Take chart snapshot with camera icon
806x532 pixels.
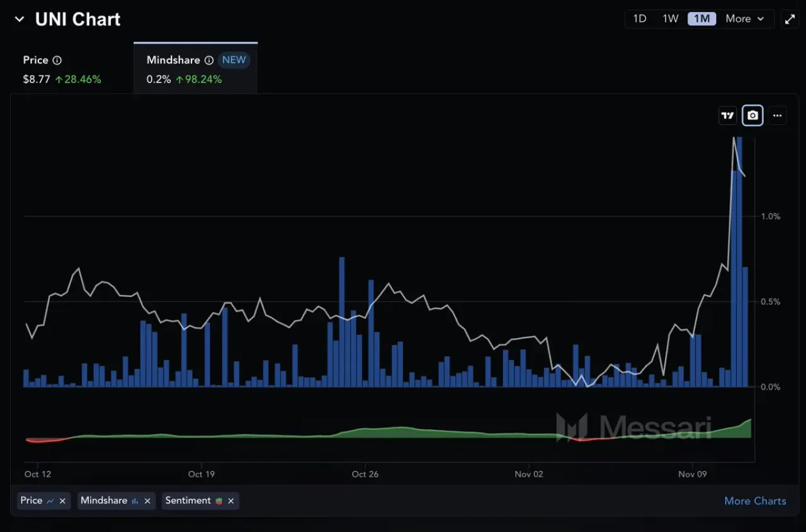click(752, 116)
